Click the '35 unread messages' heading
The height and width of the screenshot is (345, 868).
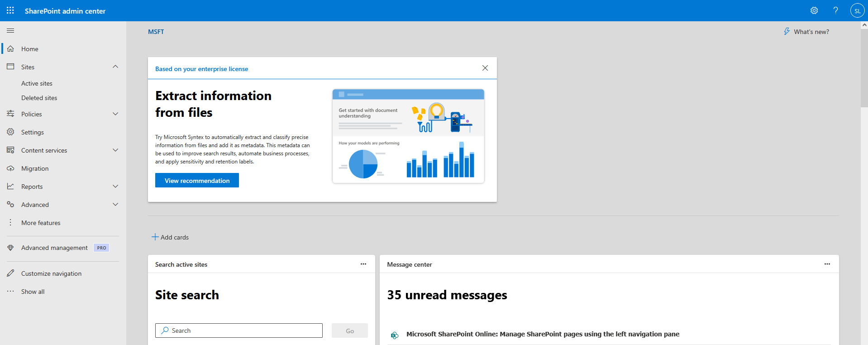[447, 295]
